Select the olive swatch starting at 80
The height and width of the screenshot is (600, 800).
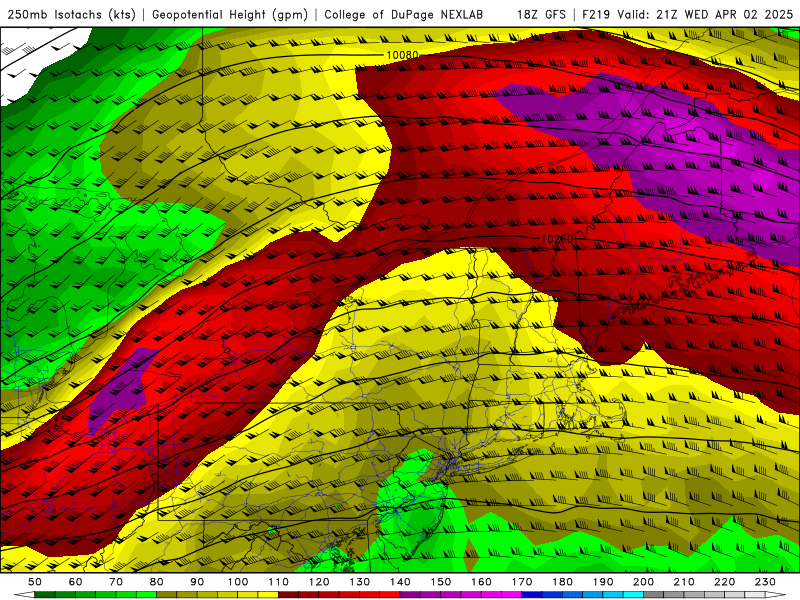[x=167, y=595]
